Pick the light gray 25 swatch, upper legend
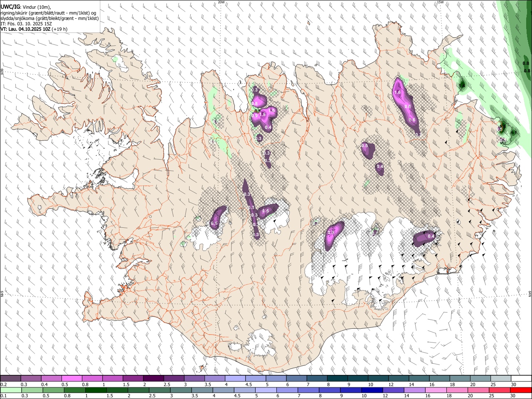Screen dimensions: 532x399 click(x=501, y=379)
